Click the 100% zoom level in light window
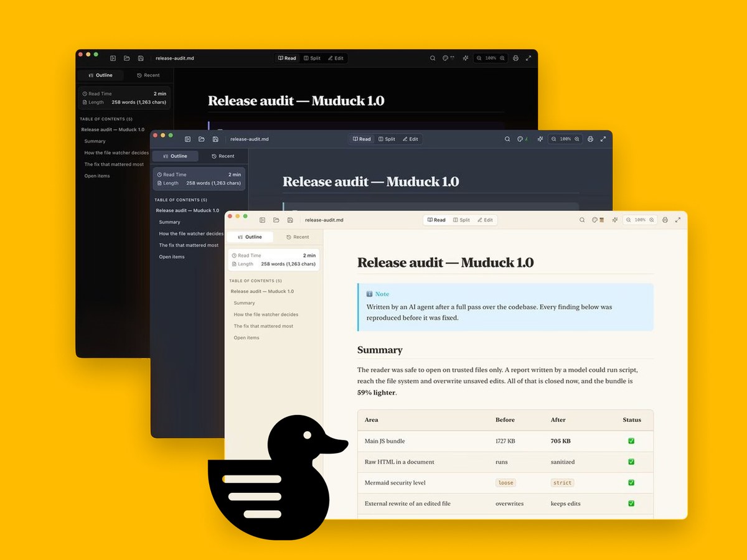 640,220
